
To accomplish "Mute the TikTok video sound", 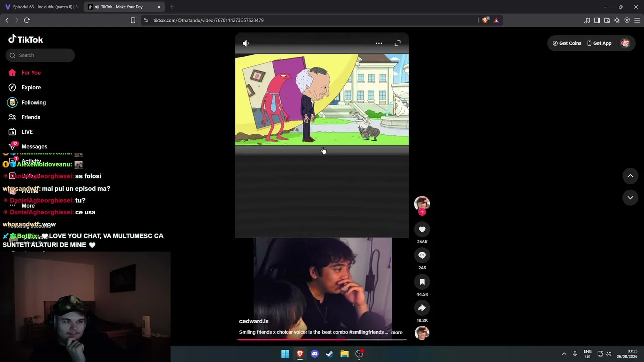I will 246,43.
